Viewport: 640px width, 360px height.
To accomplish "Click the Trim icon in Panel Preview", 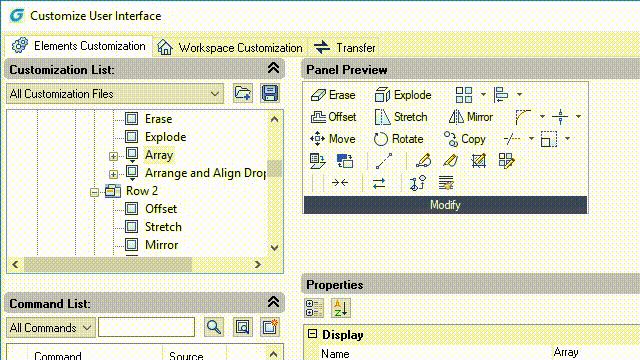I will coord(512,139).
